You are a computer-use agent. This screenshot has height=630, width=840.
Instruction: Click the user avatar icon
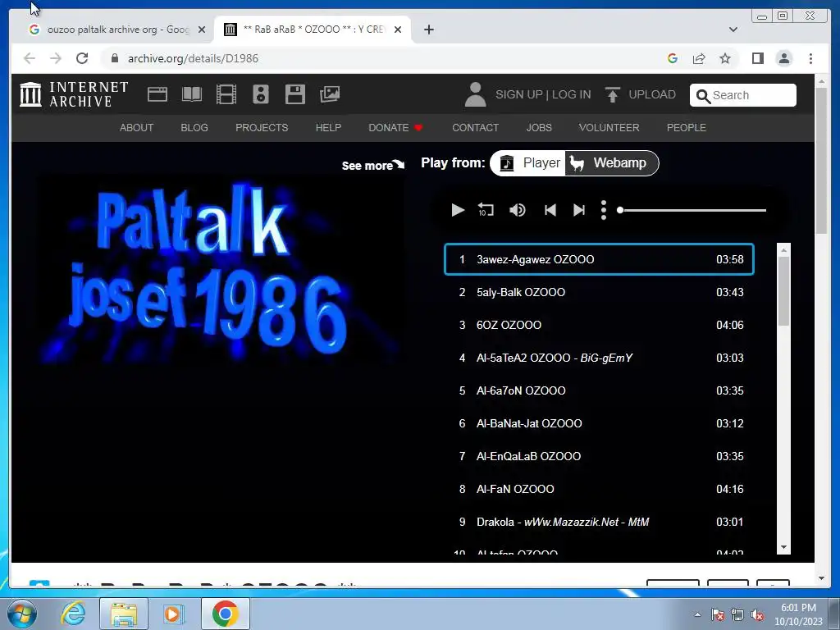click(475, 94)
